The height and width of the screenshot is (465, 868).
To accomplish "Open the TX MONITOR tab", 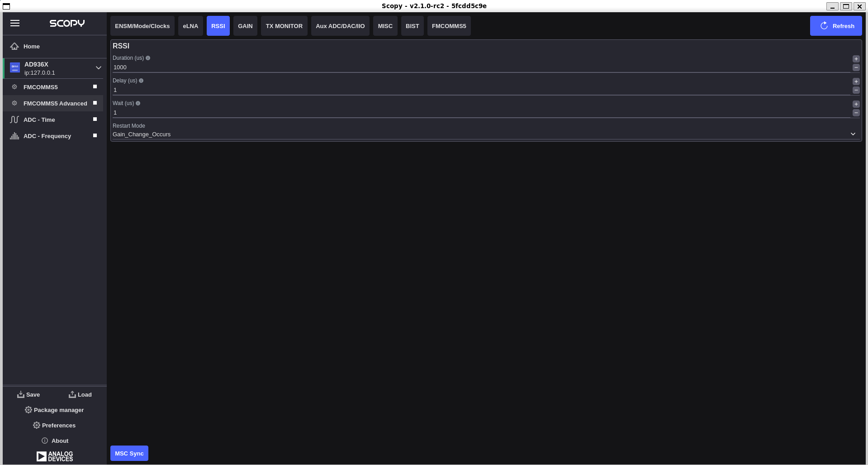I will pyautogui.click(x=284, y=26).
